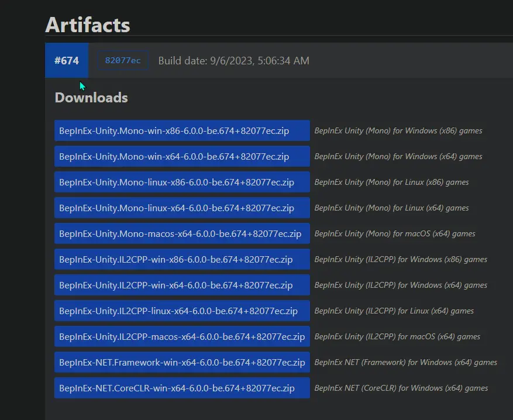Download BepInEx-Unity.IL2CPP-win-x86 zip
The height and width of the screenshot is (420, 513).
tap(182, 259)
